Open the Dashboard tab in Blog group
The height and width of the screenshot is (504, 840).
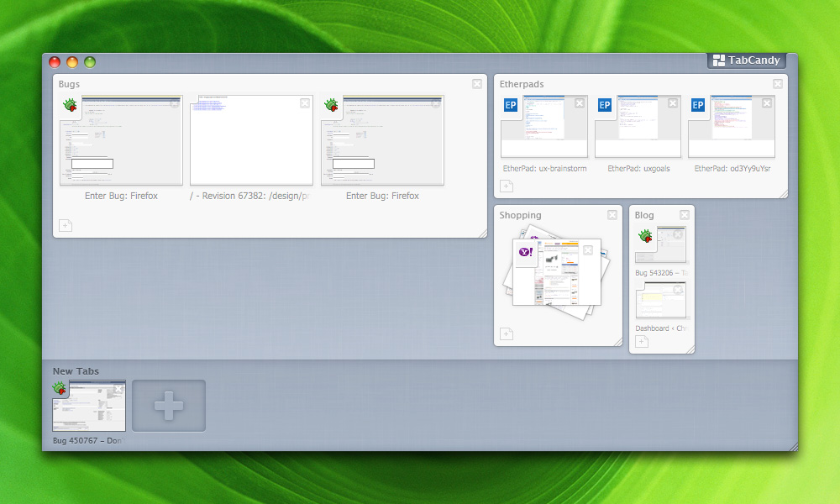pos(662,301)
